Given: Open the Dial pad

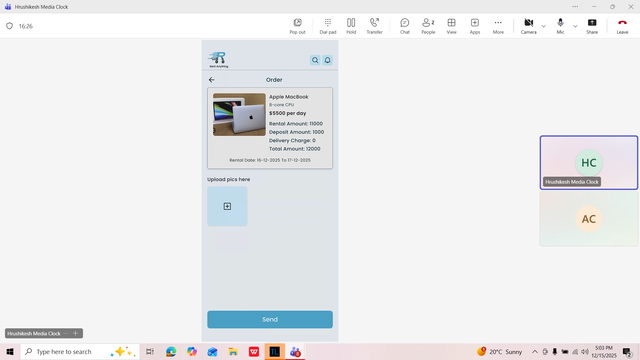Looking at the screenshot, I should pyautogui.click(x=328, y=26).
